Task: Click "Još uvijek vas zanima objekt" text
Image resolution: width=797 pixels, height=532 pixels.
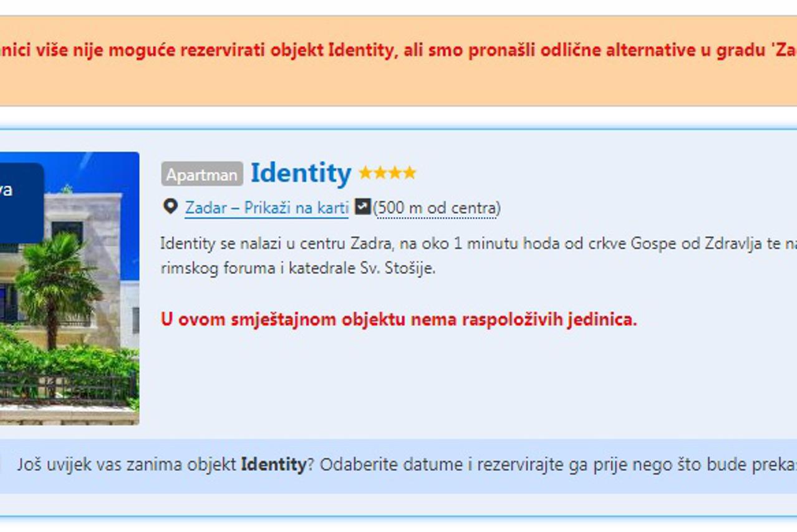Action: [x=128, y=465]
